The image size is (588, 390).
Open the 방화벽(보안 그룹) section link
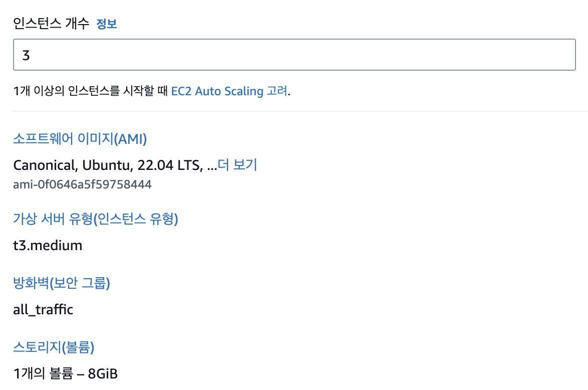click(x=62, y=283)
